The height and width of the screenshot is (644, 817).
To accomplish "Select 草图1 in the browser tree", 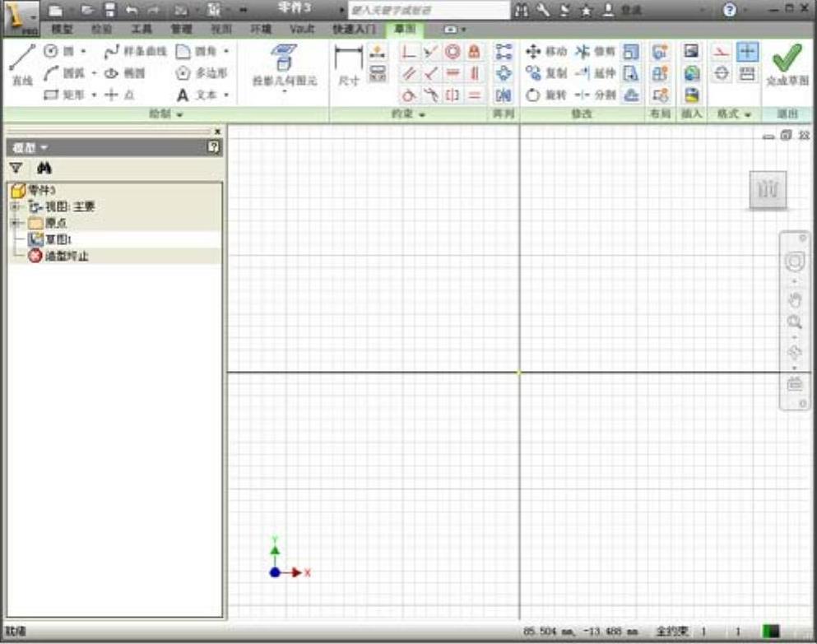I will pyautogui.click(x=50, y=239).
